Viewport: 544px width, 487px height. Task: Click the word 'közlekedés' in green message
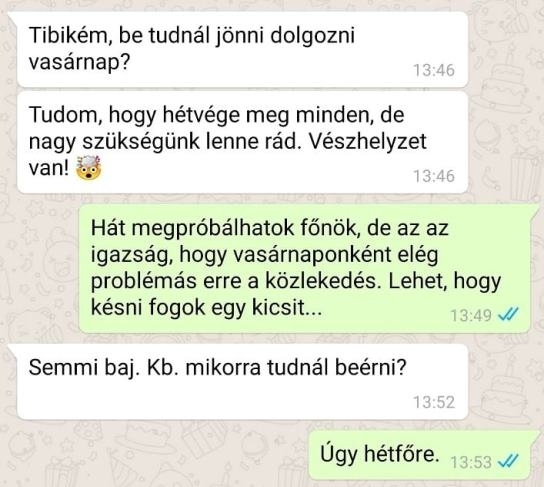click(321, 281)
